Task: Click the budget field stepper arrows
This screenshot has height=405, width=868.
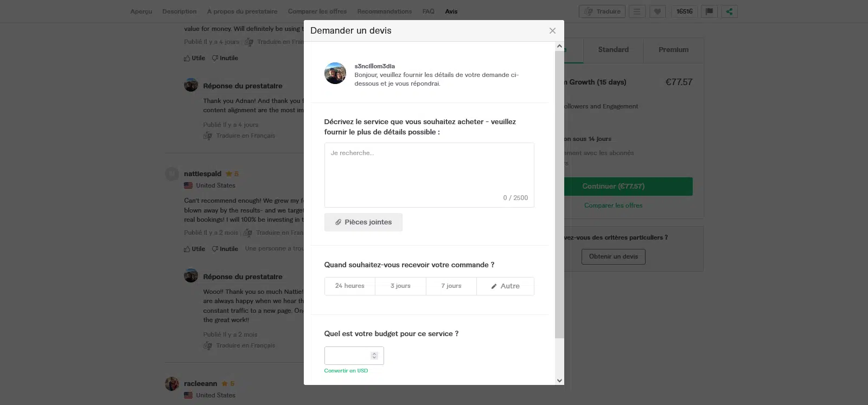Action: (x=374, y=356)
